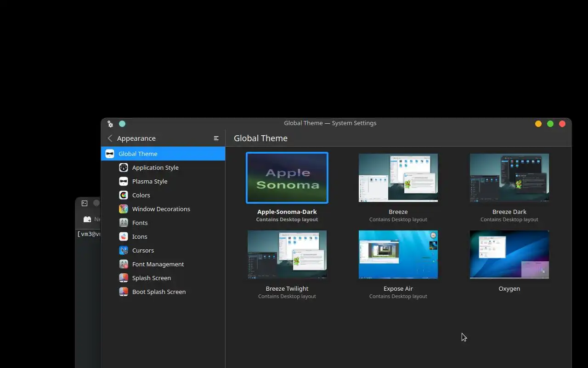The image size is (588, 368).
Task: Click the Breeze Twilight label text
Action: point(287,288)
